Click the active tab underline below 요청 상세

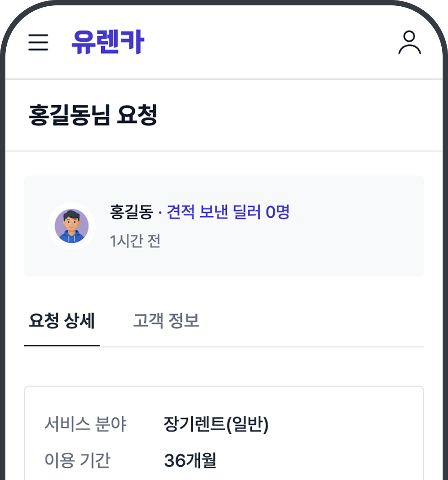coord(62,346)
